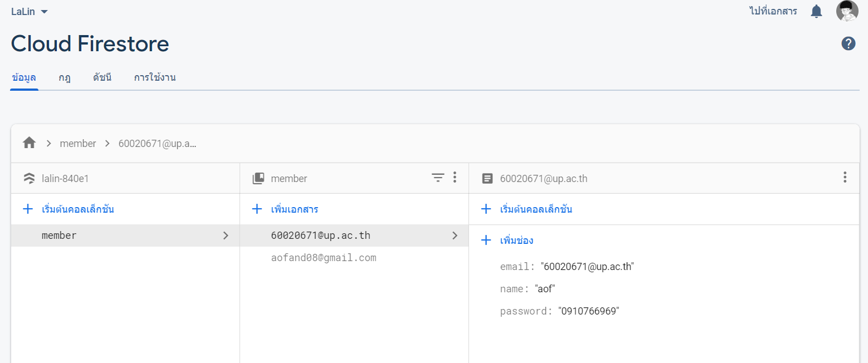The width and height of the screenshot is (868, 363).
Task: Click the 60020671@up.a… breadcrumb
Action: tap(157, 143)
